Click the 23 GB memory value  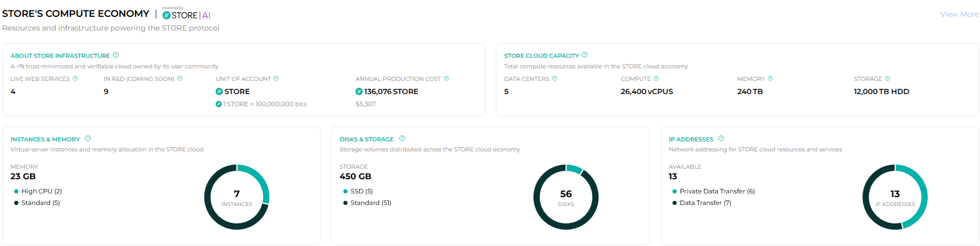coord(23,177)
